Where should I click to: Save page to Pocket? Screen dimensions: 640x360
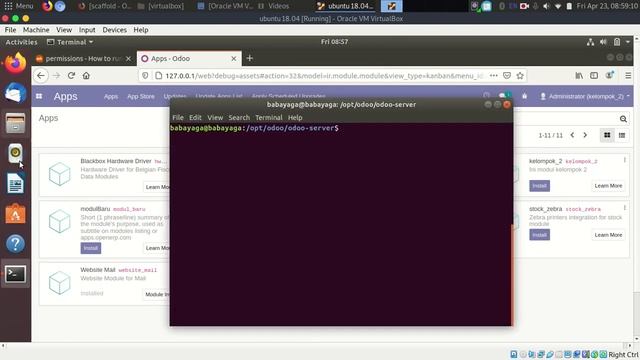[507, 76]
